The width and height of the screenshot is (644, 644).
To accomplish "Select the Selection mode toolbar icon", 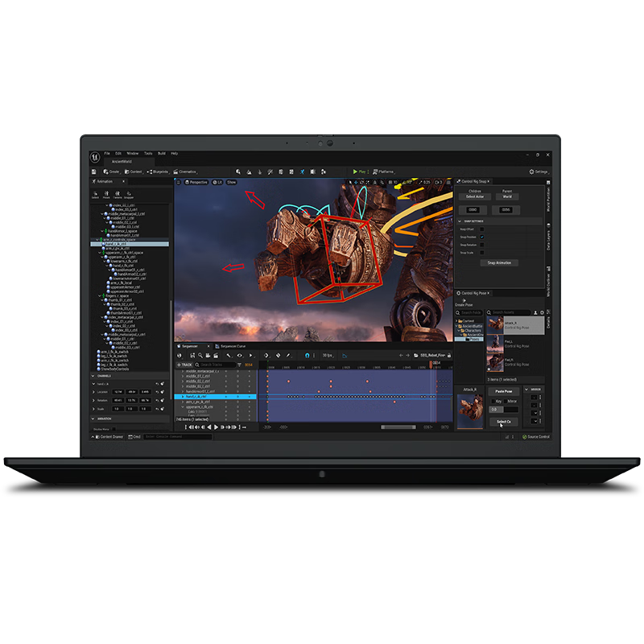I will 238,171.
